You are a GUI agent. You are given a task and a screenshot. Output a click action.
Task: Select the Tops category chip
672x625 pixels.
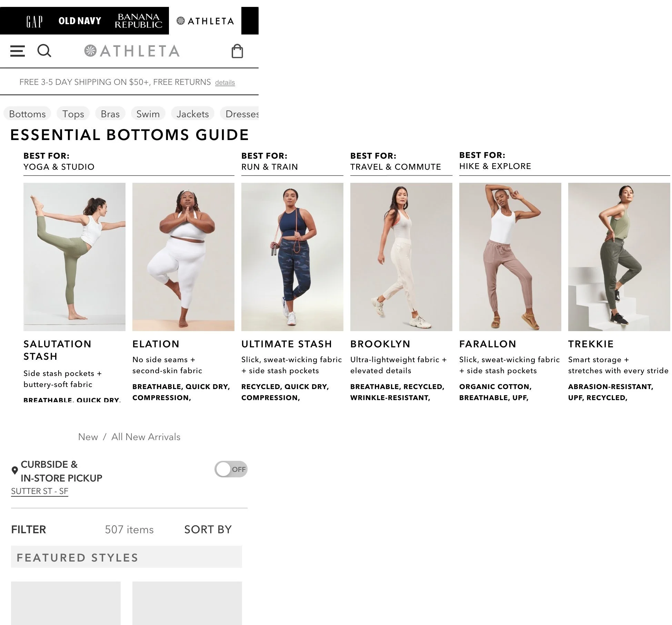pos(73,114)
